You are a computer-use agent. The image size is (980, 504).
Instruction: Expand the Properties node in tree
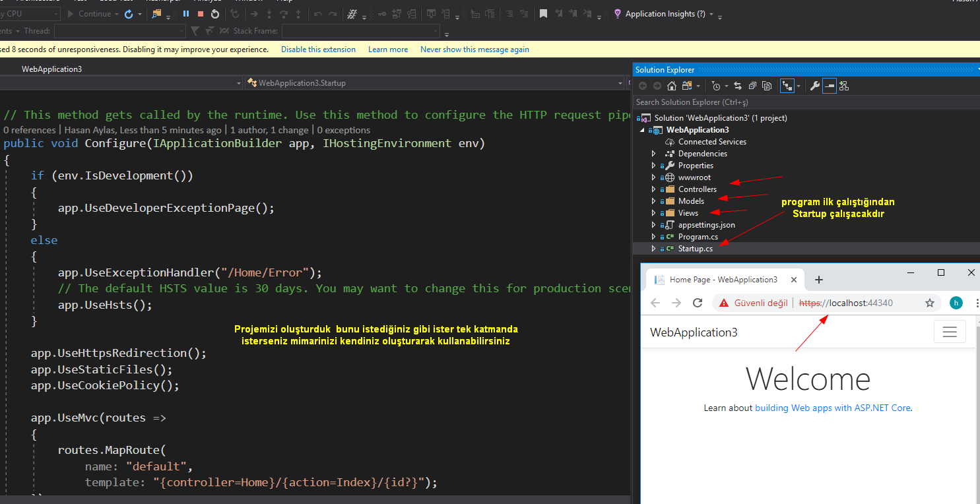(654, 166)
